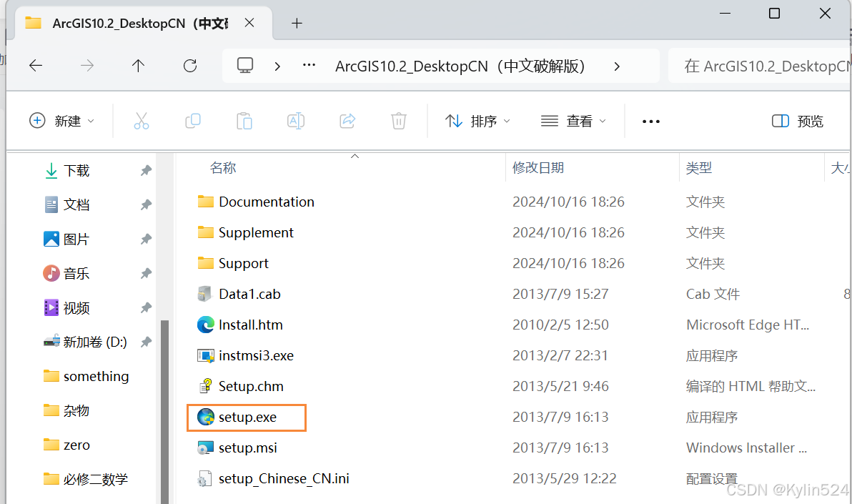Show hidden path with the ellipsis

click(x=309, y=65)
